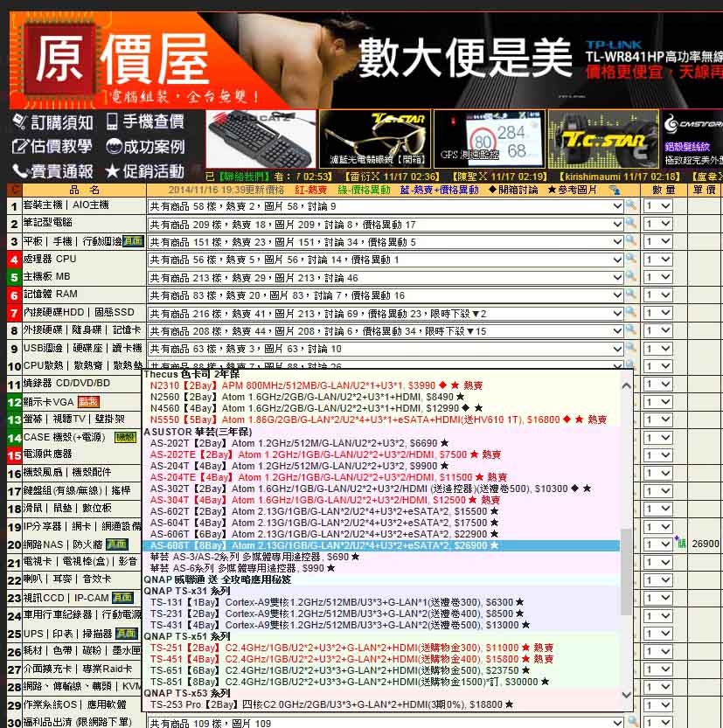
Task: Click the magnifier icon for USB週邊 row
Action: [x=630, y=348]
